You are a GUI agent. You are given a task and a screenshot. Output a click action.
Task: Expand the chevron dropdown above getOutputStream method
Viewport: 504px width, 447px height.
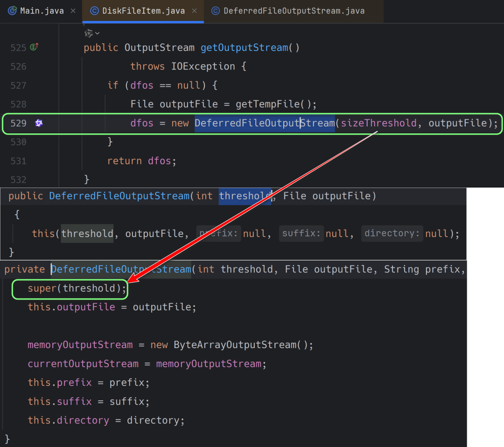[x=92, y=33]
